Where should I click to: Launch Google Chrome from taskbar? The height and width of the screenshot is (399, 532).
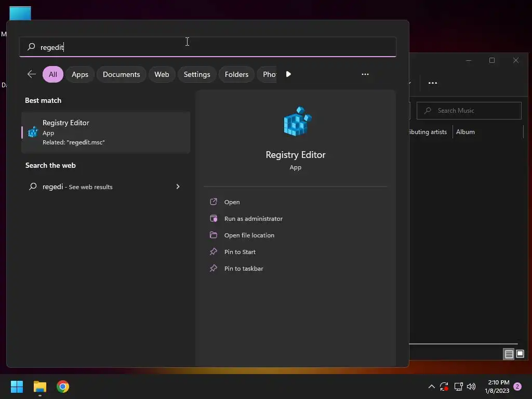click(63, 387)
